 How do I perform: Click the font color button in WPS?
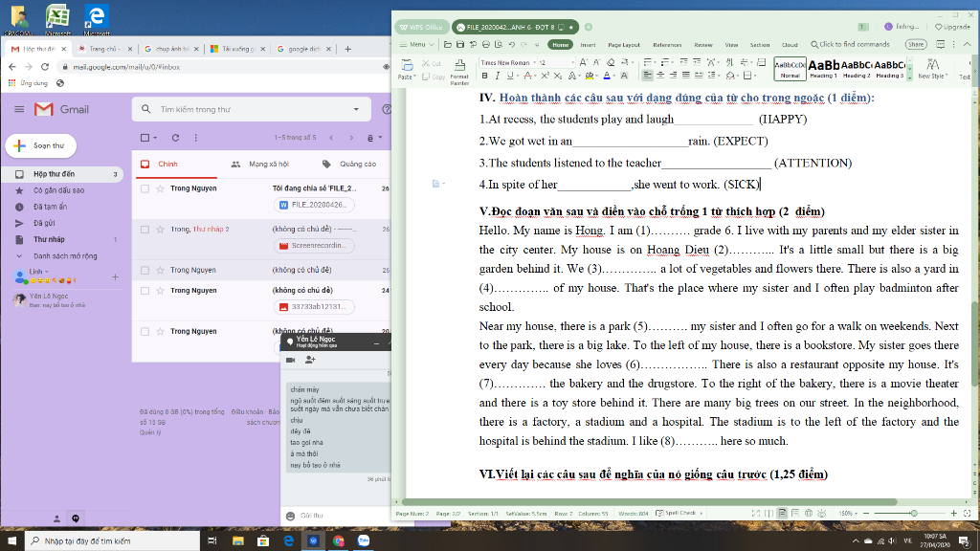point(607,76)
